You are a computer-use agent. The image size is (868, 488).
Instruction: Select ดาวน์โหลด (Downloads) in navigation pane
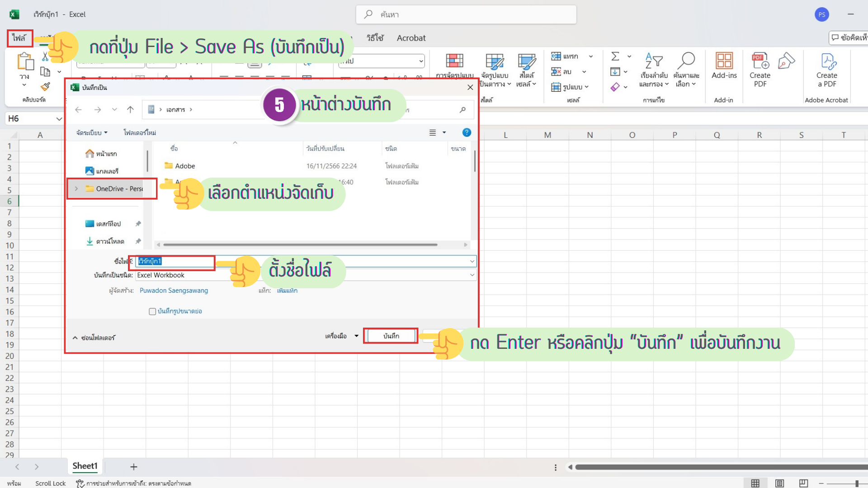click(x=105, y=241)
